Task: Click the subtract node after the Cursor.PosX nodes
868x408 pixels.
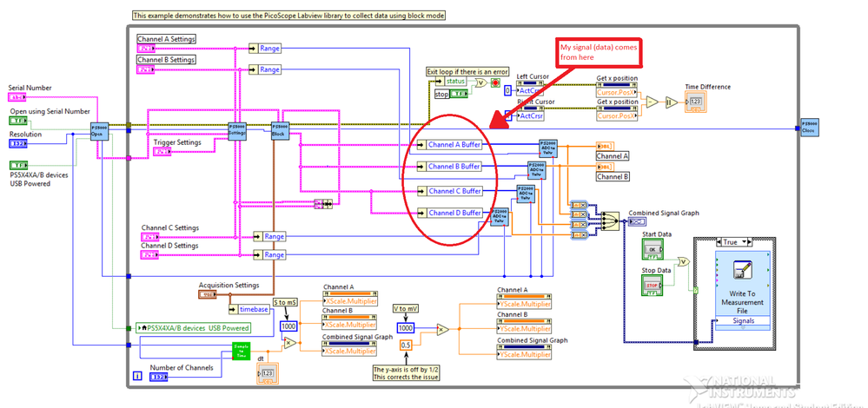Action: (x=653, y=102)
